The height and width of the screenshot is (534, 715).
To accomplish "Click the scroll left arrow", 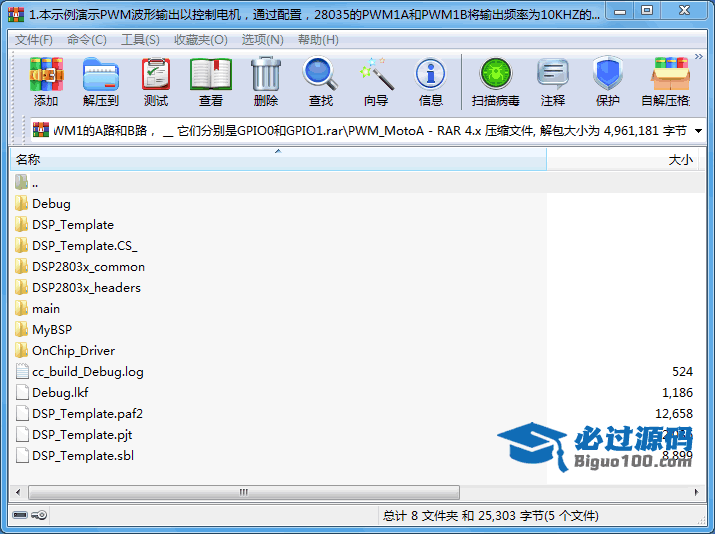I will coord(18,492).
